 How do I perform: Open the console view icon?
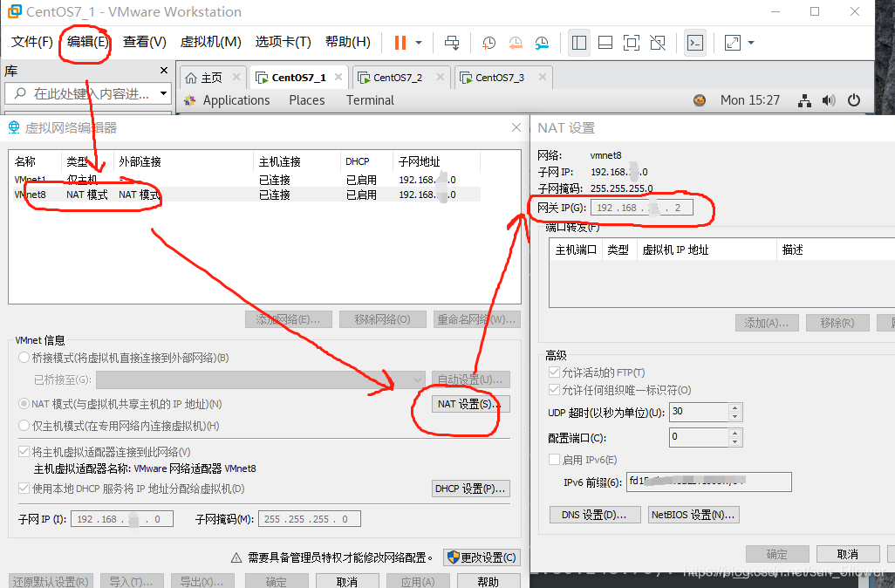pos(694,43)
